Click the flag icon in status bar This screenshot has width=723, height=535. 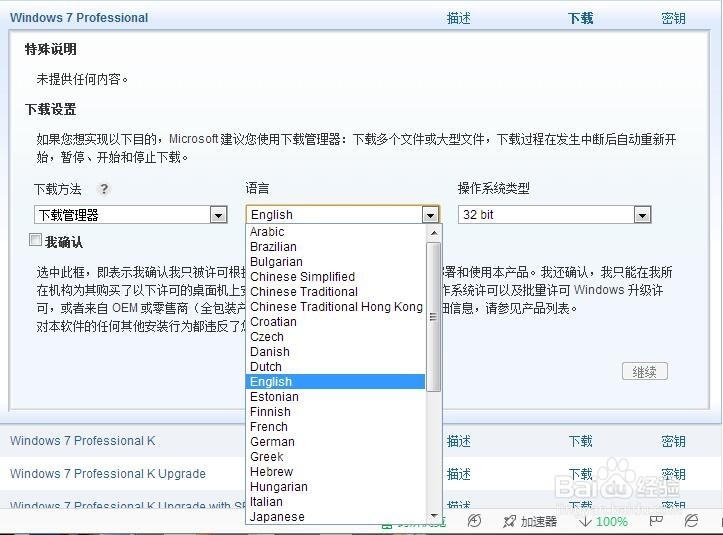[656, 521]
